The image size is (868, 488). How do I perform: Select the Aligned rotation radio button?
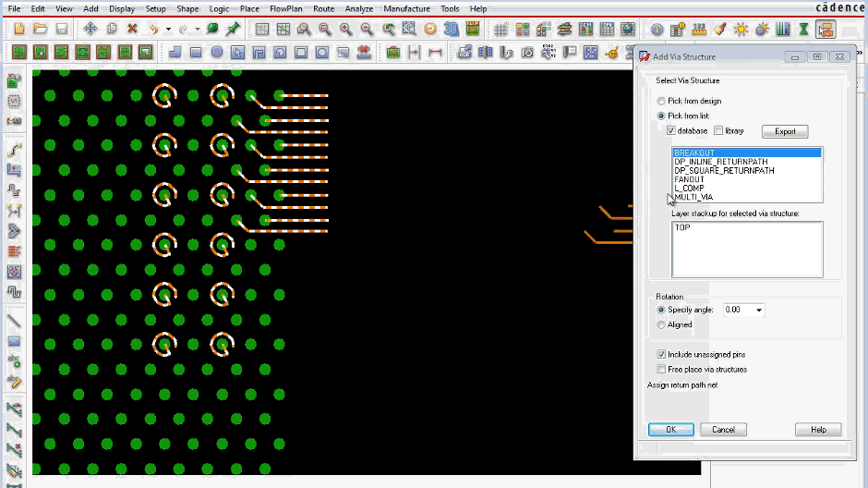pyautogui.click(x=661, y=324)
